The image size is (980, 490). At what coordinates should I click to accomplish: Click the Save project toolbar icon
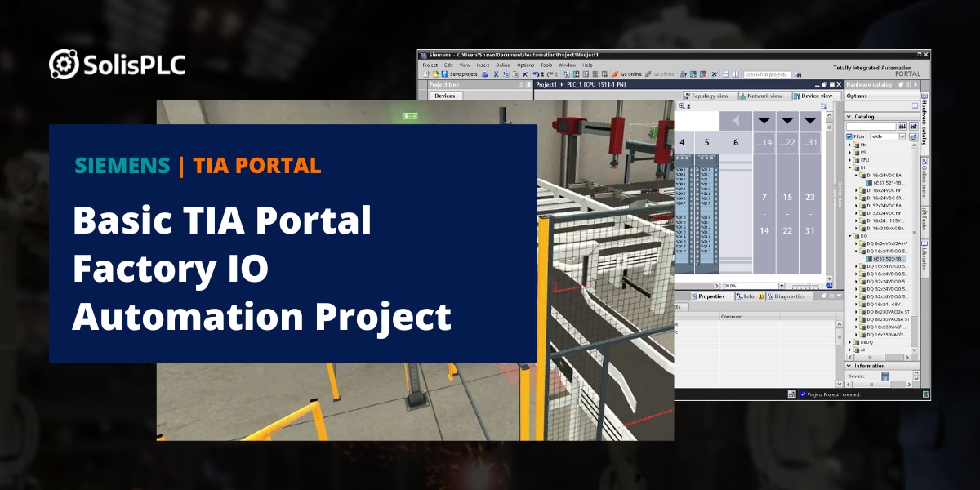click(x=444, y=73)
